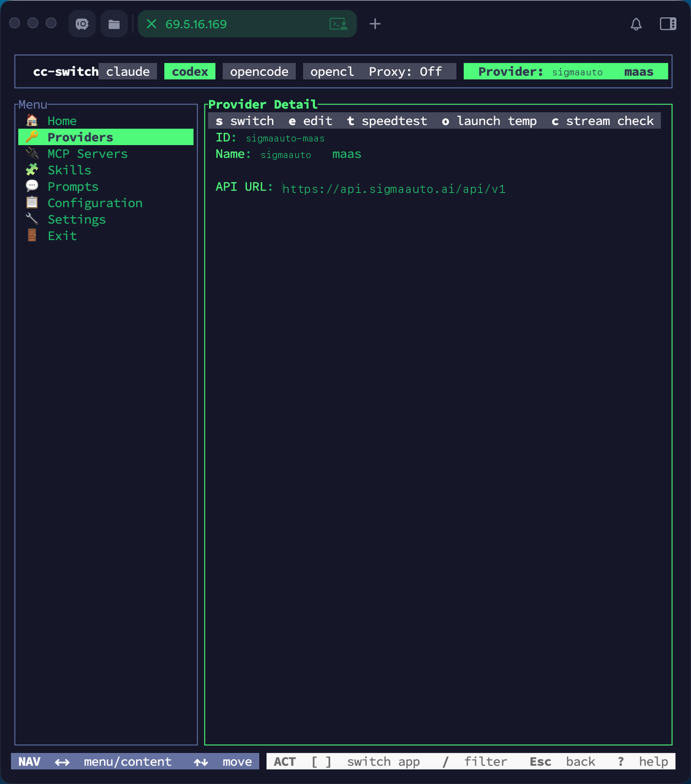Click the Configuration clipboard icon

coord(32,202)
